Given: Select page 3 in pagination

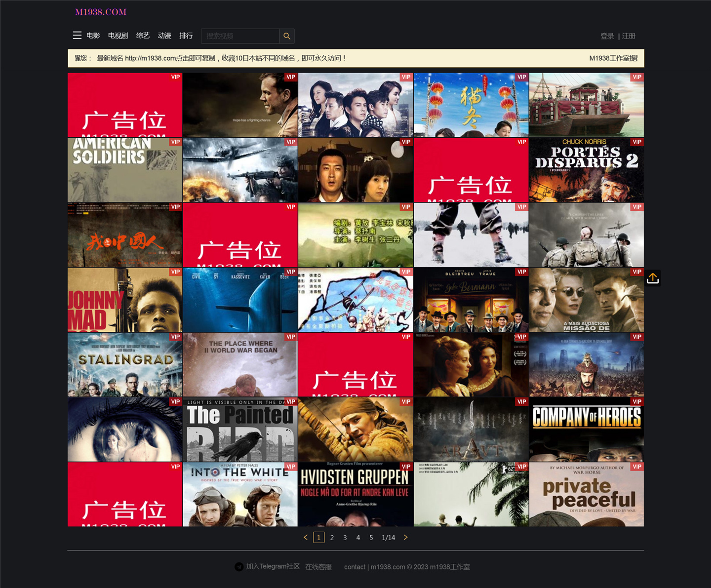Looking at the screenshot, I should (x=345, y=538).
